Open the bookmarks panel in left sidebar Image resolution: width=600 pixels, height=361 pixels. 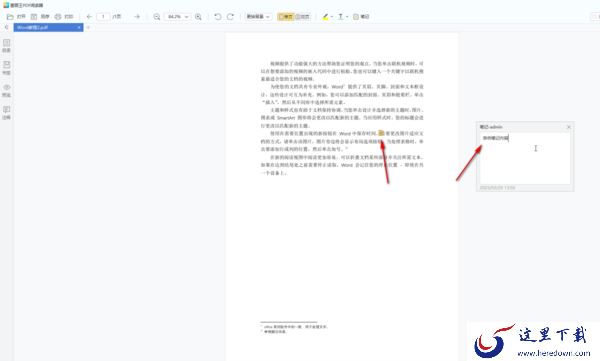click(7, 67)
